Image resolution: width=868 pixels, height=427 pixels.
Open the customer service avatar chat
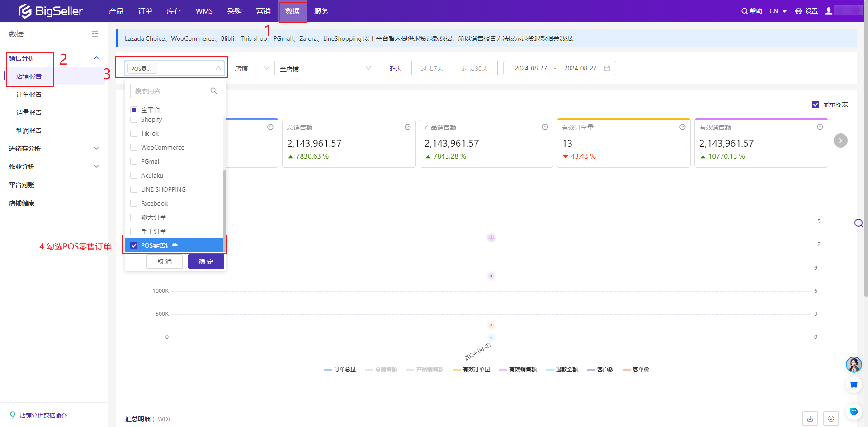click(x=854, y=364)
